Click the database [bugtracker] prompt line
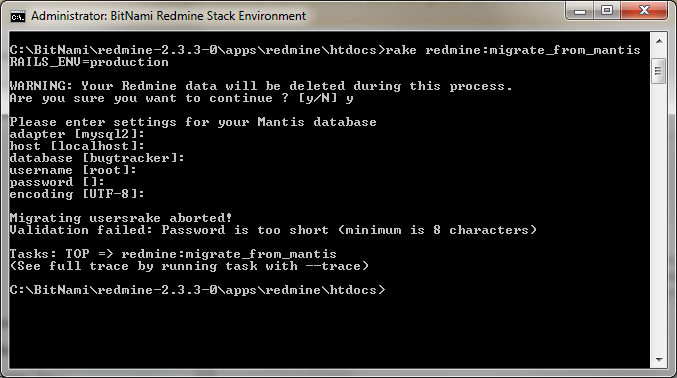The height and width of the screenshot is (378, 677). tap(97, 158)
